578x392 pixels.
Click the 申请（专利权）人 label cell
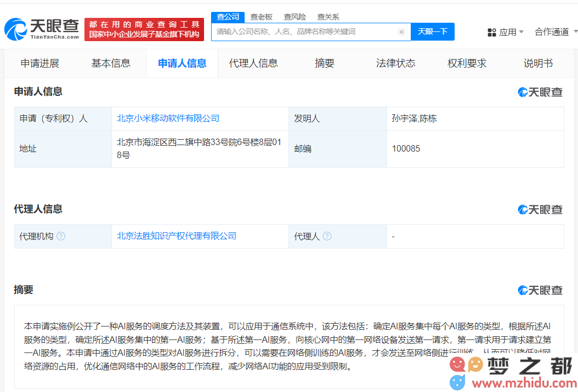point(63,119)
